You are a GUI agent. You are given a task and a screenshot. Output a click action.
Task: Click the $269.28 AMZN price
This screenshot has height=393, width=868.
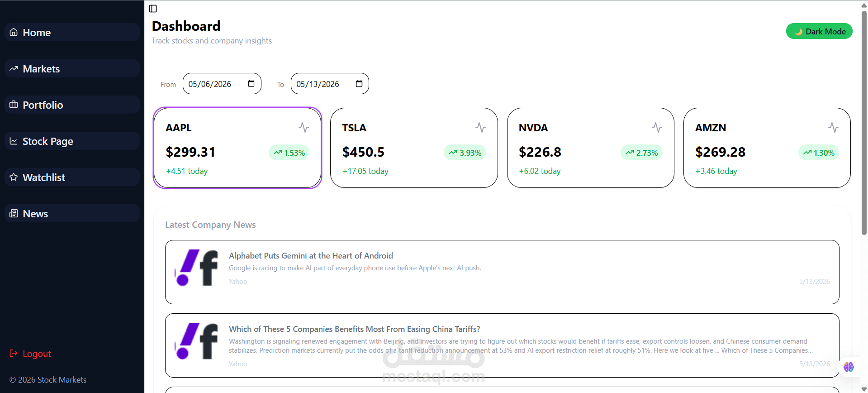click(x=720, y=152)
